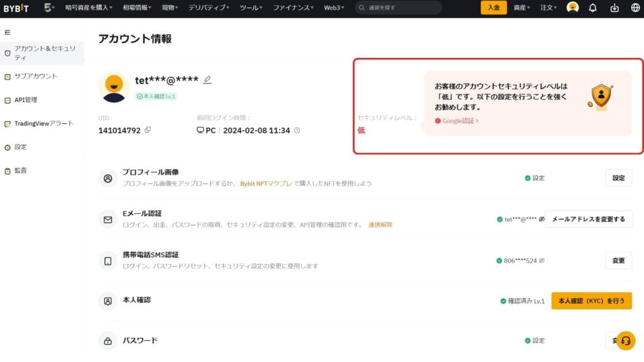Expand the デリバティブ menu

click(x=209, y=8)
